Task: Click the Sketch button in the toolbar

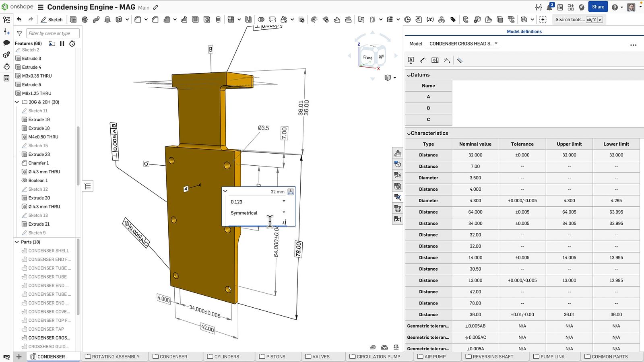Action: [52, 19]
